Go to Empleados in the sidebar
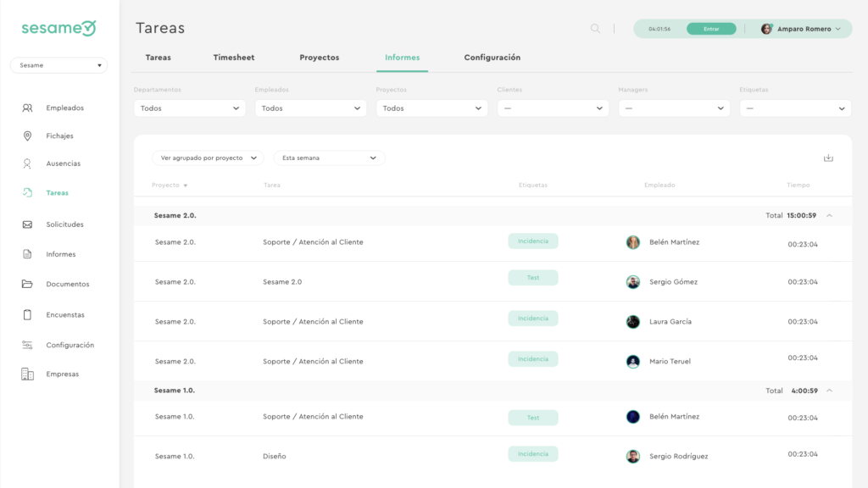Image resolution: width=868 pixels, height=488 pixels. point(64,108)
